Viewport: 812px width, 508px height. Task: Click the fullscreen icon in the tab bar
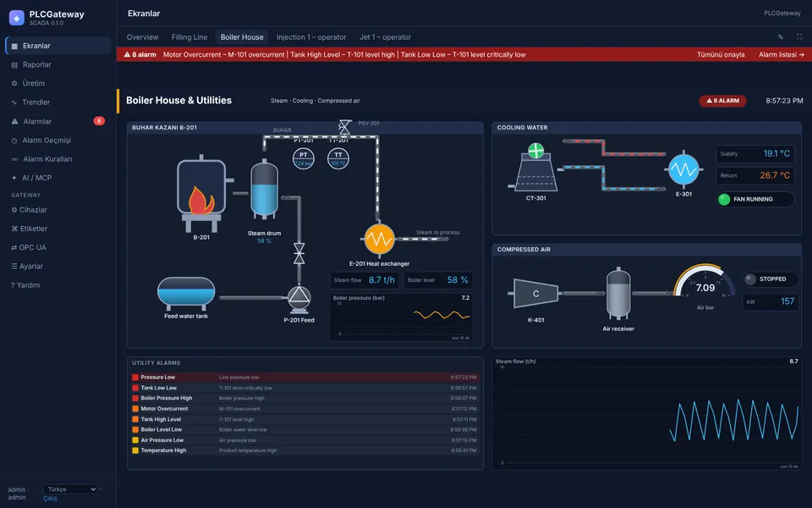coord(799,36)
